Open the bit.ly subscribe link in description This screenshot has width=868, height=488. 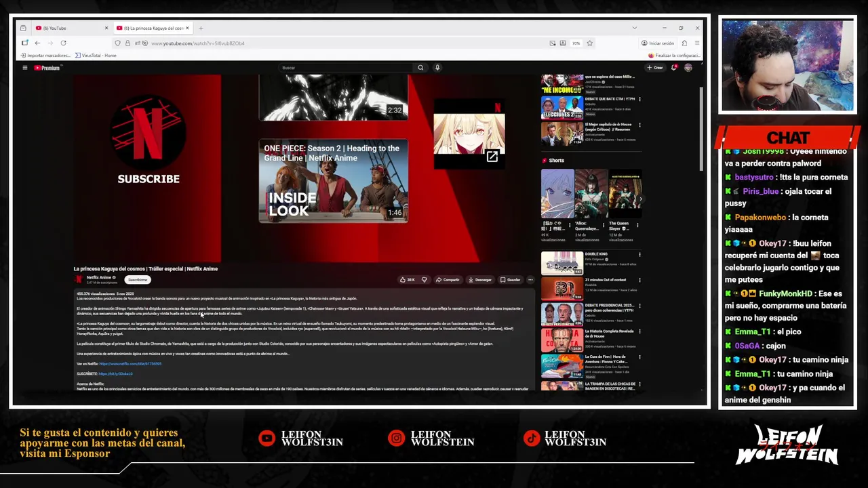(x=116, y=374)
